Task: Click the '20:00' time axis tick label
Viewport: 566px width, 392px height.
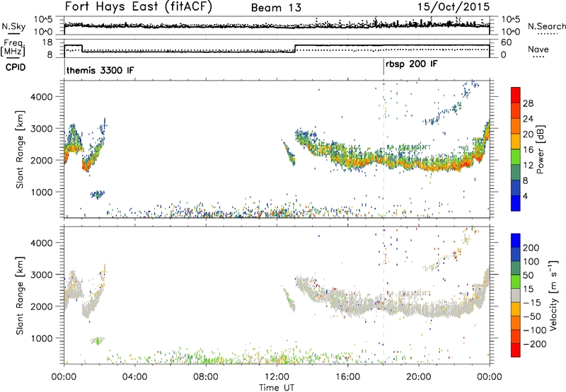Action: [418, 377]
